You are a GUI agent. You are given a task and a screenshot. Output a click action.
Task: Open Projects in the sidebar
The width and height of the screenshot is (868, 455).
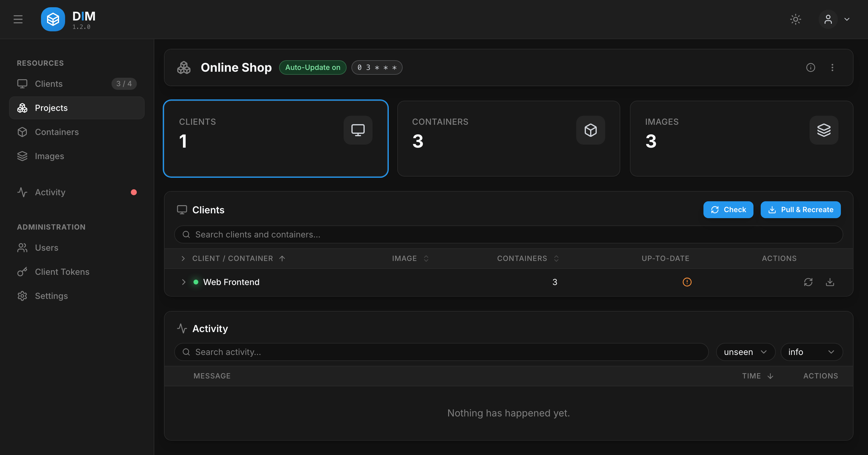[x=77, y=108]
